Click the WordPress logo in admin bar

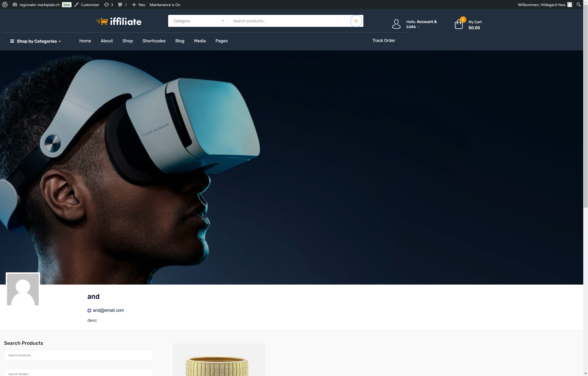tap(5, 5)
